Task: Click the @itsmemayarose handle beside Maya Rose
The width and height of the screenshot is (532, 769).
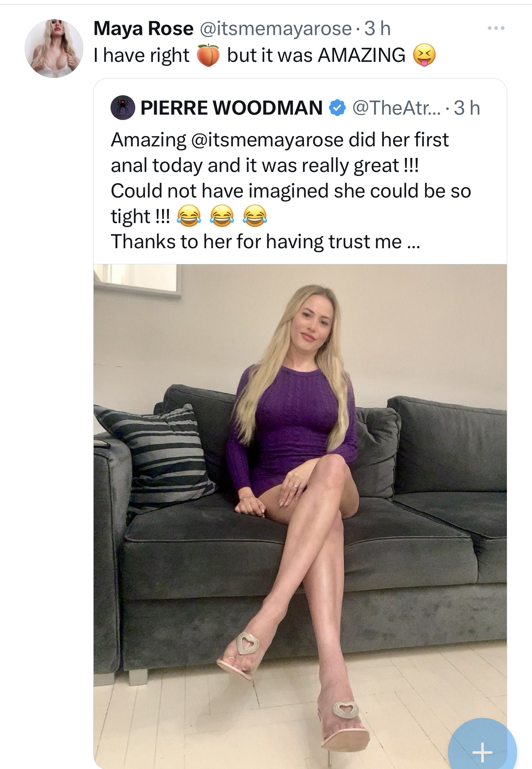Action: (x=276, y=28)
